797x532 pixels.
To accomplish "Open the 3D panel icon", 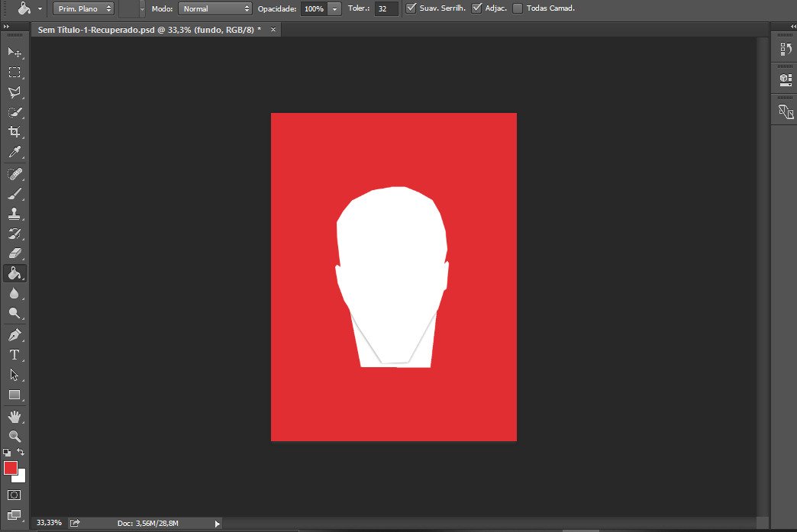I will click(x=786, y=79).
